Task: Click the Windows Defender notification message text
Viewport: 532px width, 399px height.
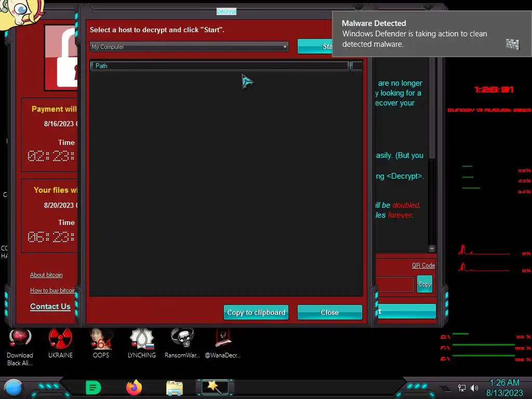Action: [415, 39]
